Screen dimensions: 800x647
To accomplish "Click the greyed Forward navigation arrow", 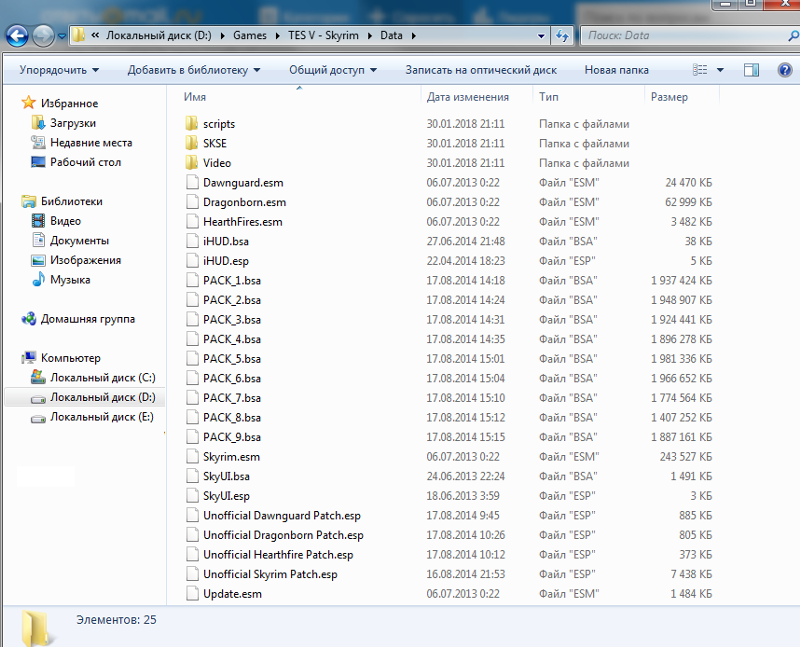I will click(43, 36).
